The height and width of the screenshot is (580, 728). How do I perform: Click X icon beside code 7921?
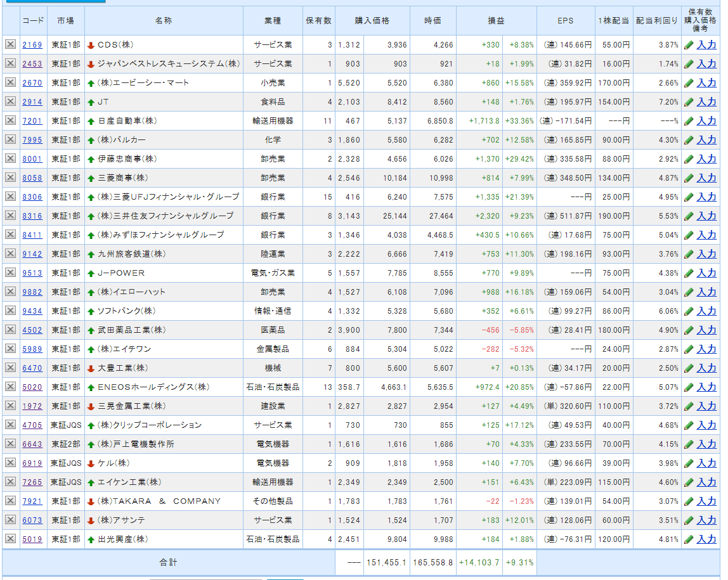point(10,501)
